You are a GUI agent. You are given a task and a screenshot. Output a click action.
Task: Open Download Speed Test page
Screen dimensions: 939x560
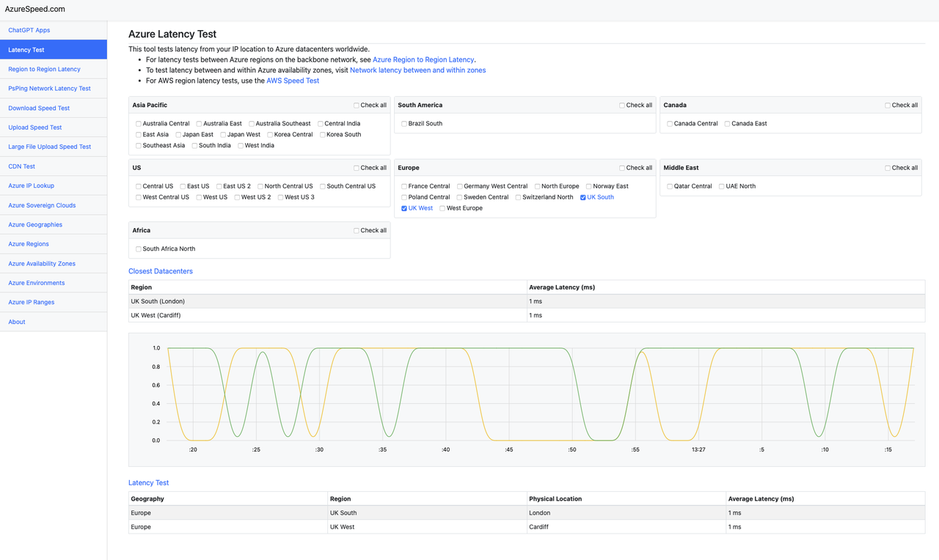click(54, 108)
